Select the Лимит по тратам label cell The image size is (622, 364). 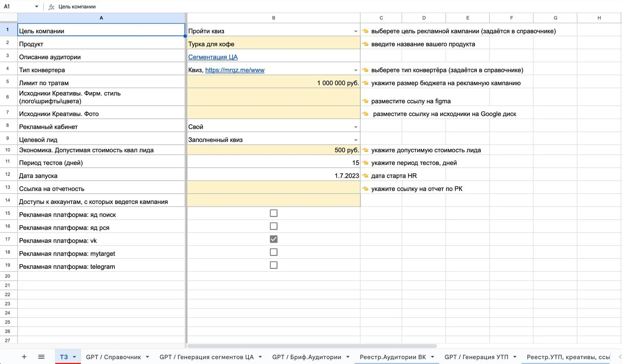pos(101,81)
